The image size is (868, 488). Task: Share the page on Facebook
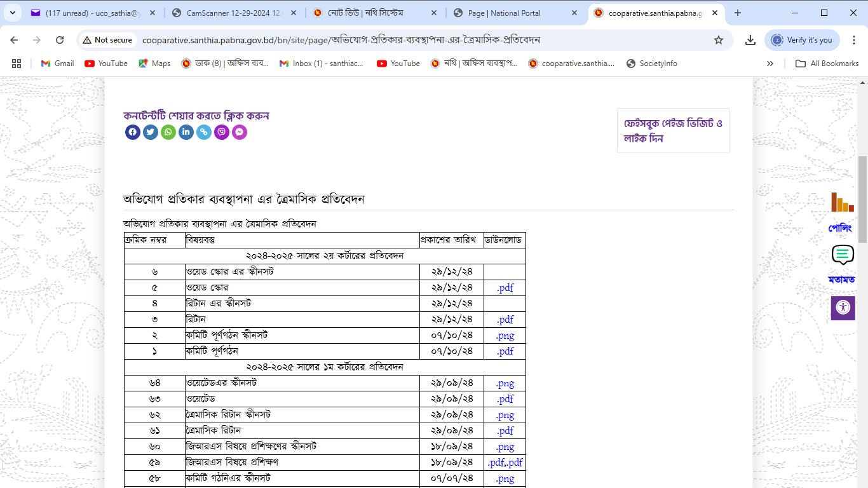[x=133, y=132]
